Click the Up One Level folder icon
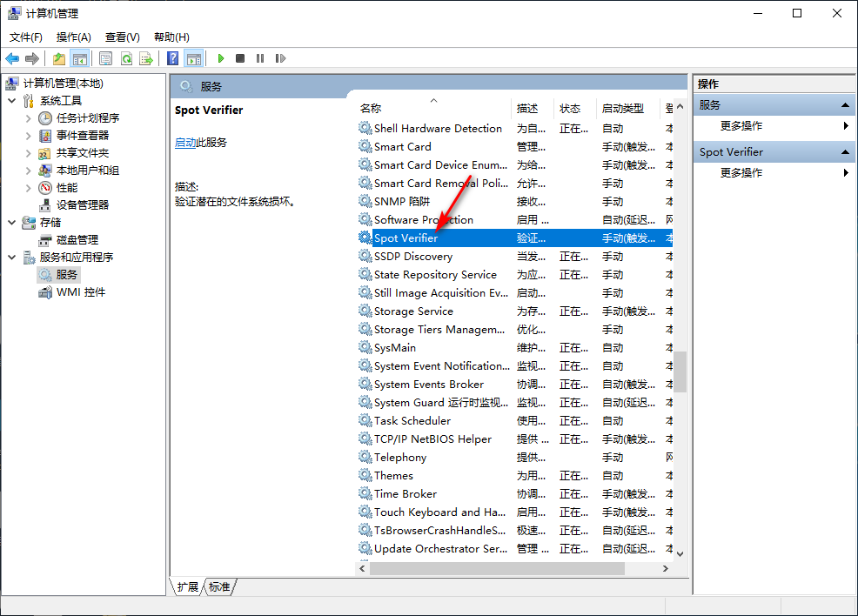This screenshot has height=616, width=858. click(x=58, y=58)
